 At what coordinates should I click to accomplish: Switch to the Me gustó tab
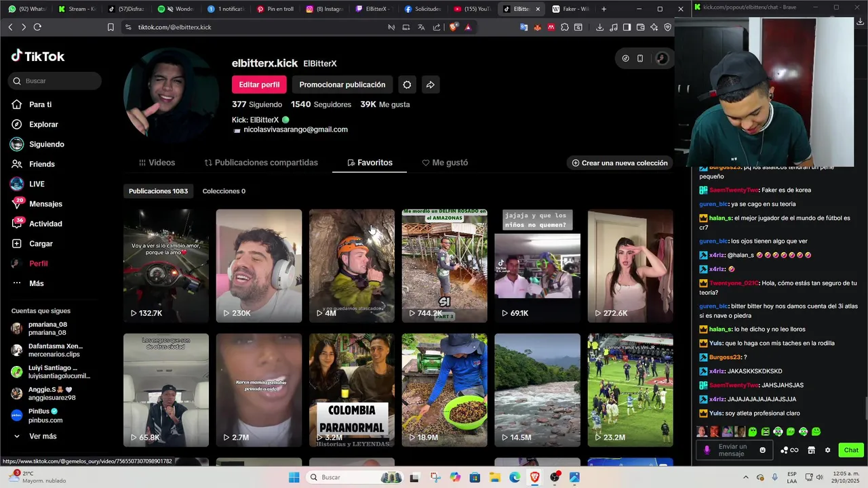(x=445, y=163)
